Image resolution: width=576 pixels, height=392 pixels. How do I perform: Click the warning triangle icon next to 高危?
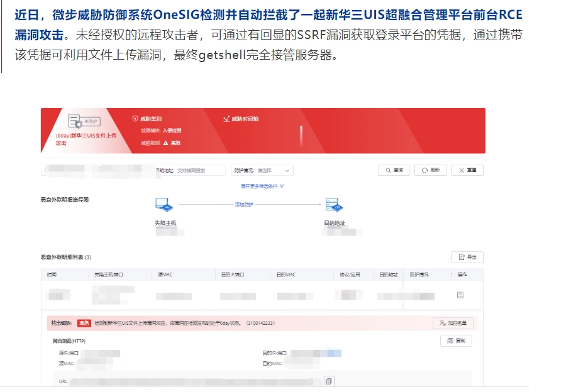pos(165,143)
